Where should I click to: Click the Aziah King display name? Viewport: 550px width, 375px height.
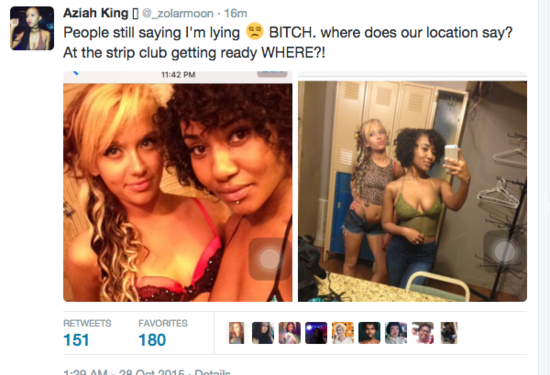[x=95, y=13]
